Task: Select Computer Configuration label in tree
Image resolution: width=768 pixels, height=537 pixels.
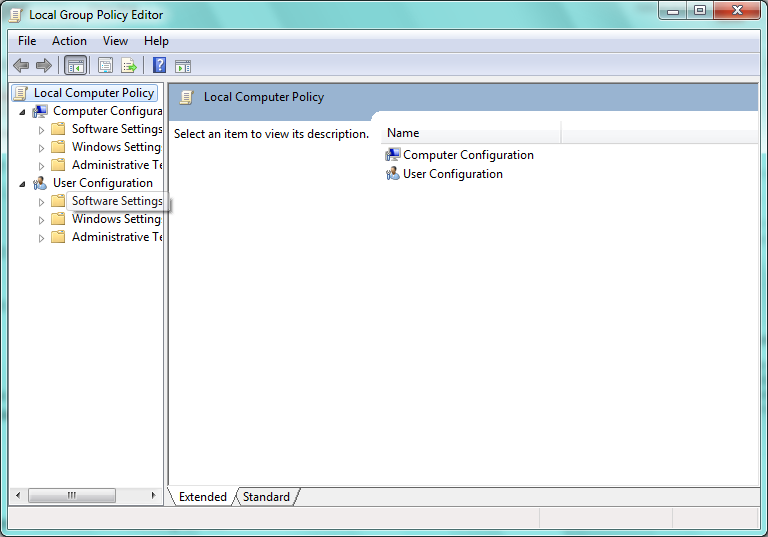Action: click(108, 111)
